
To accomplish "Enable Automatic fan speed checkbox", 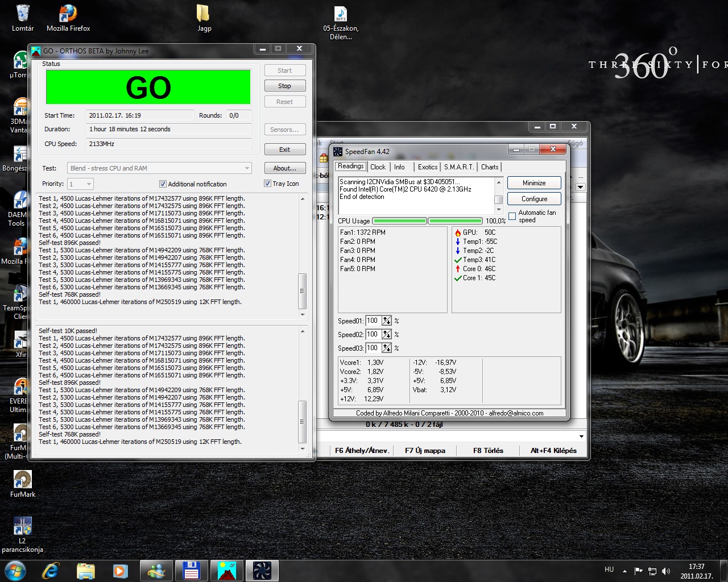I will [x=512, y=216].
